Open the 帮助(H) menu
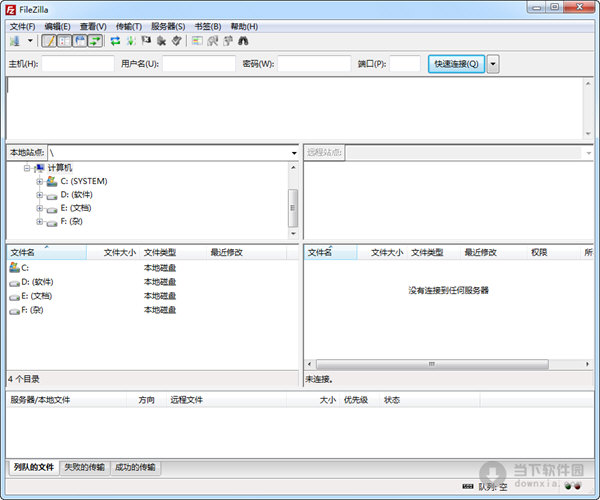Viewport: 600px width, 500px height. pos(244,26)
